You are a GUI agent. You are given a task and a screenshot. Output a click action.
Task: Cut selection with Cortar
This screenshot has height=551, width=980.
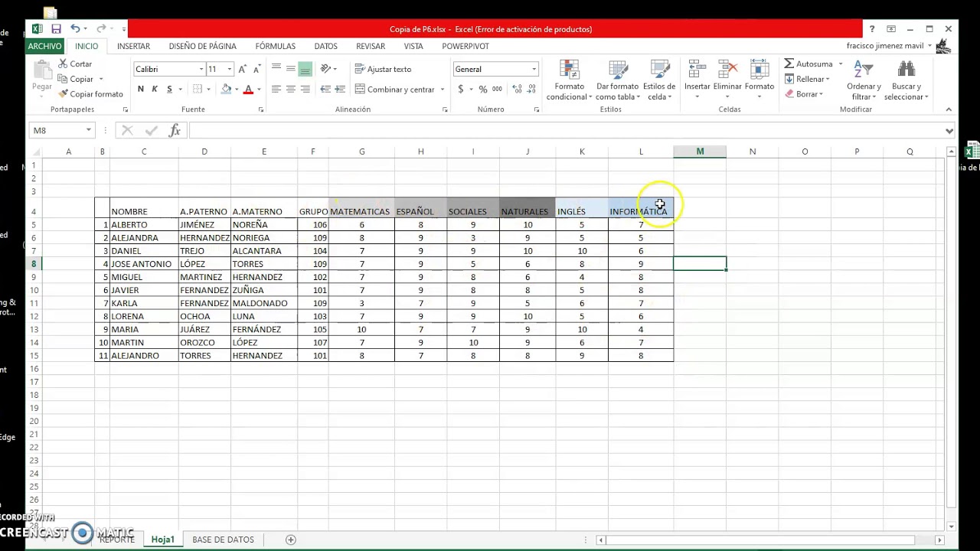point(75,64)
